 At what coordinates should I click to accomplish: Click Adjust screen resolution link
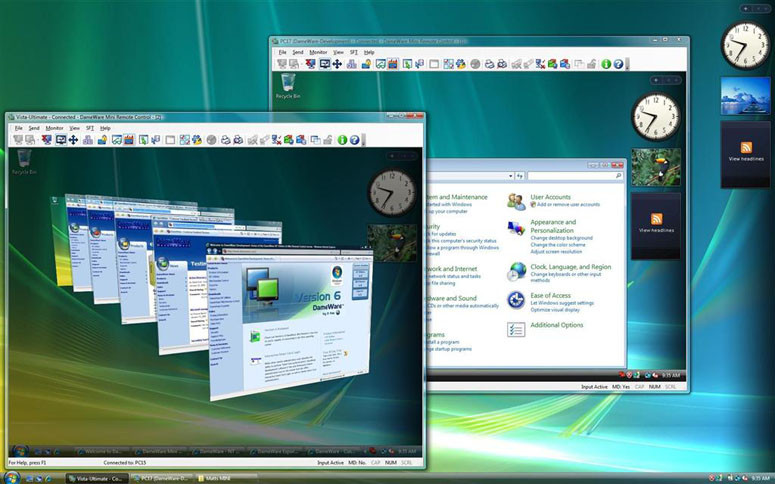point(556,252)
